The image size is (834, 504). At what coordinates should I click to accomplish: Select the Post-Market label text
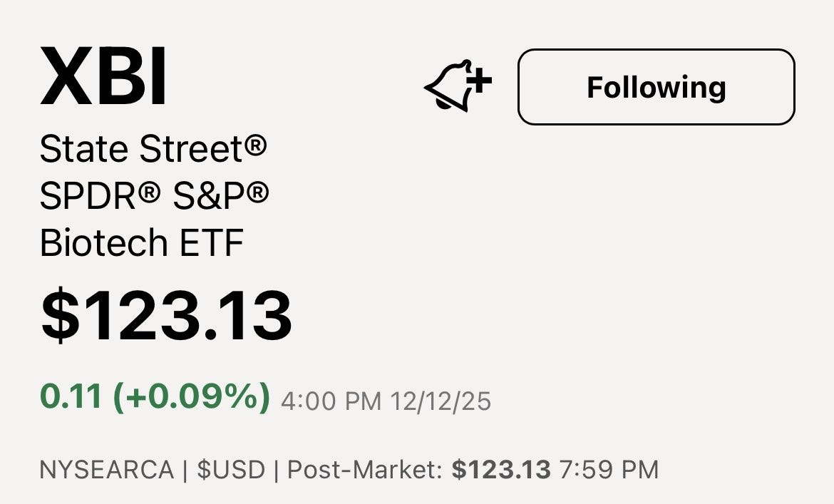coord(364,470)
